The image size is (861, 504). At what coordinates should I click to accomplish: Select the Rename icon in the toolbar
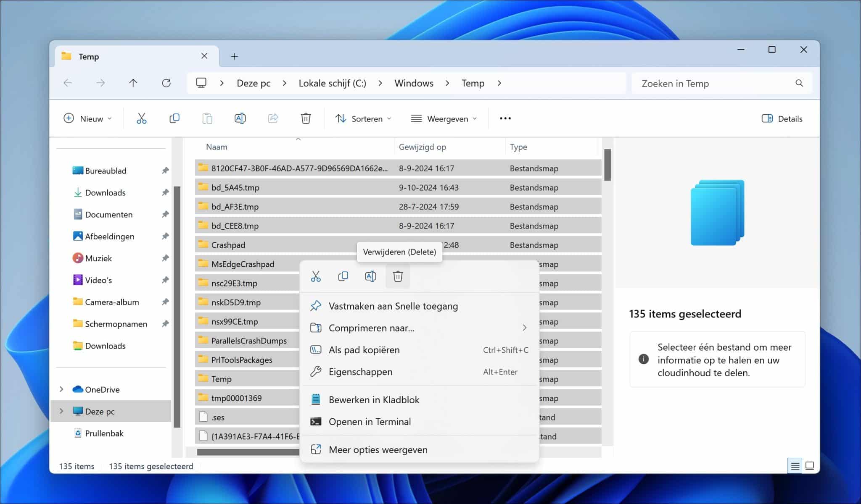240,118
